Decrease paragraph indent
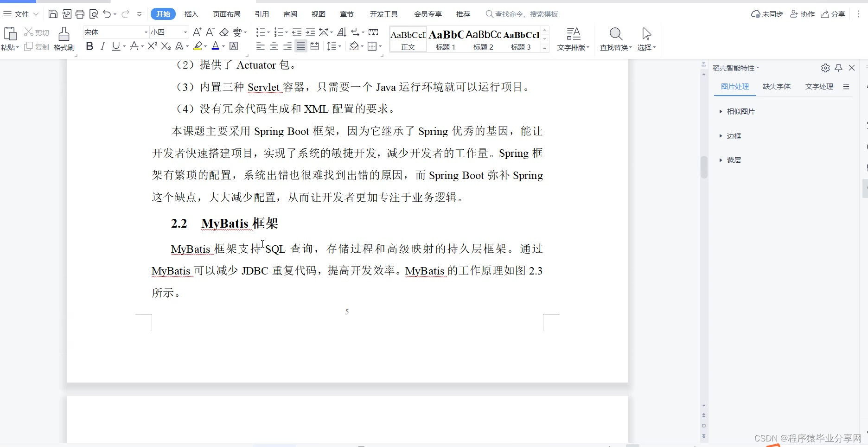Viewport: 868px width, 447px height. click(297, 32)
